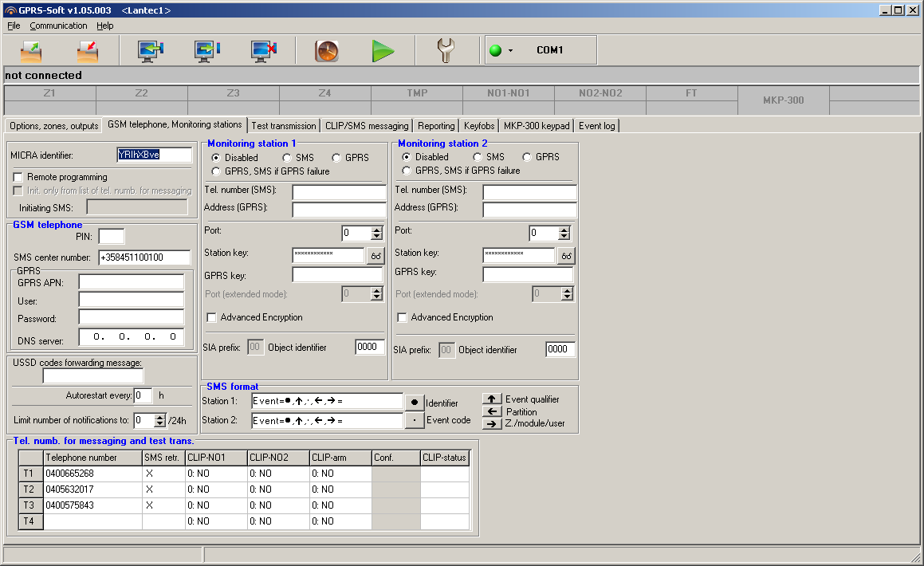Click the save file toolbar icon
The width and height of the screenshot is (924, 566).
pyautogui.click(x=88, y=51)
